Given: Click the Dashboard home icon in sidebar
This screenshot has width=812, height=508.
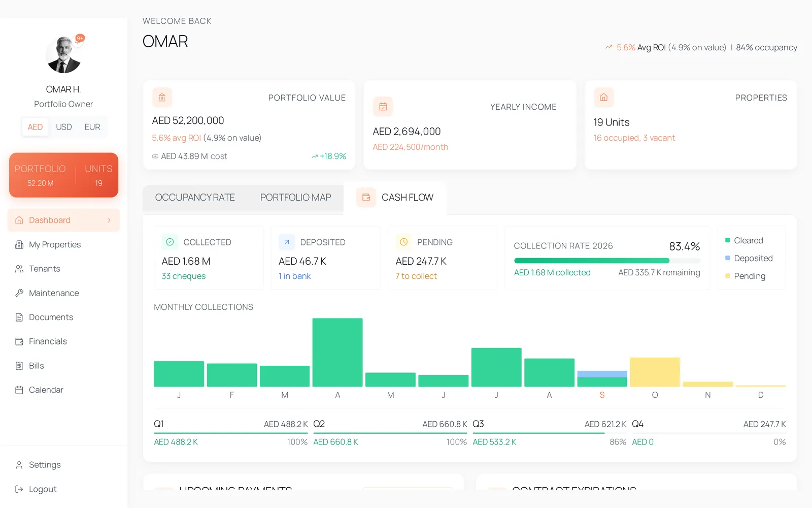Looking at the screenshot, I should (19, 220).
